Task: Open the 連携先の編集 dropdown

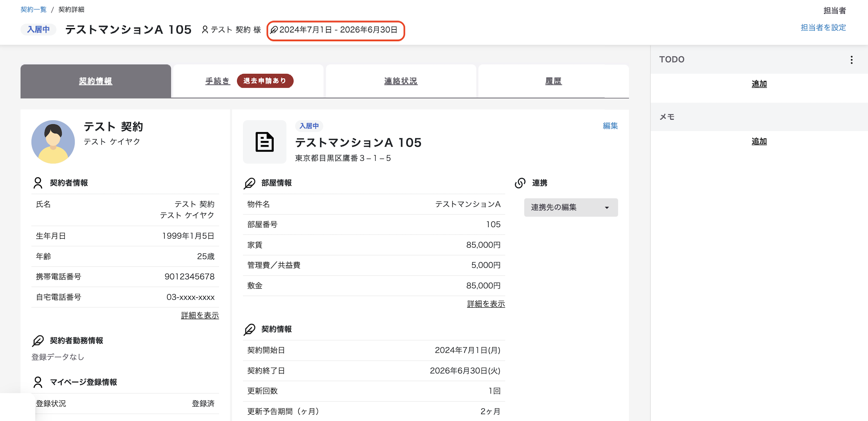Action: click(x=571, y=207)
